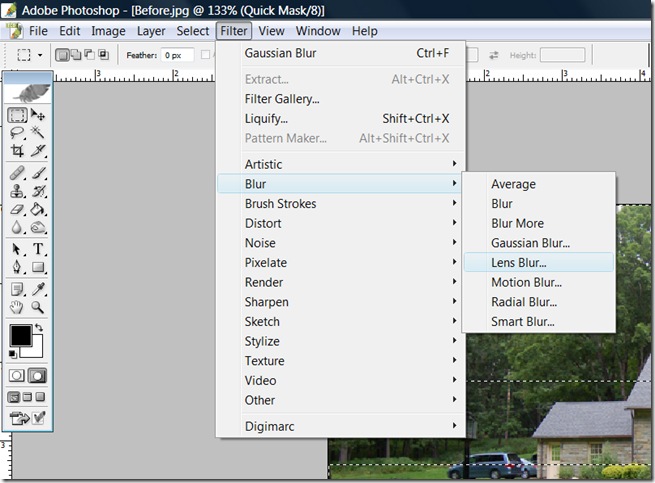Viewport: 655px width, 483px height.
Task: Select the Type tool
Action: [38, 249]
